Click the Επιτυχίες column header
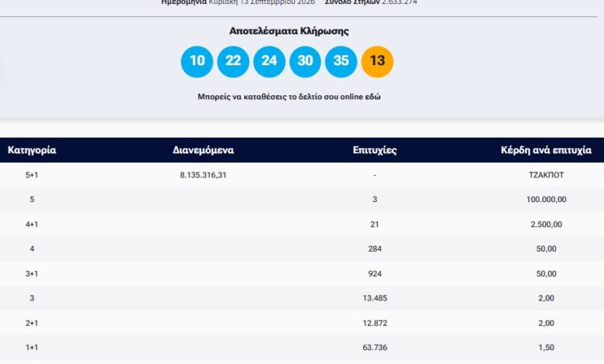The height and width of the screenshot is (364, 604). tap(375, 149)
